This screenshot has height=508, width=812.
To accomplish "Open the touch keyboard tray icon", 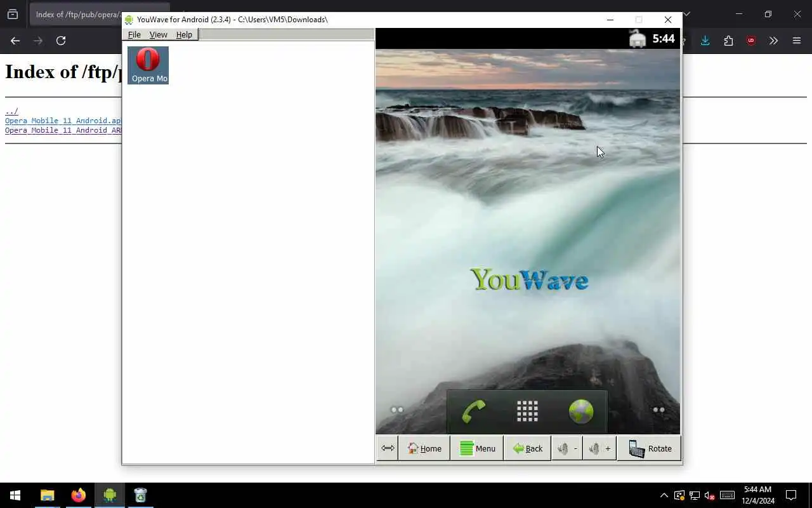I will 728,495.
